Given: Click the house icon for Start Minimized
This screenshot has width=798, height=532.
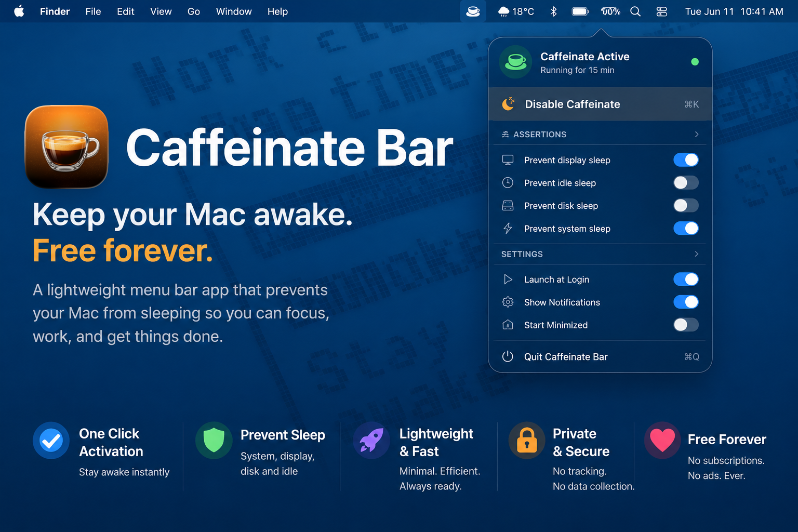Looking at the screenshot, I should coord(508,325).
